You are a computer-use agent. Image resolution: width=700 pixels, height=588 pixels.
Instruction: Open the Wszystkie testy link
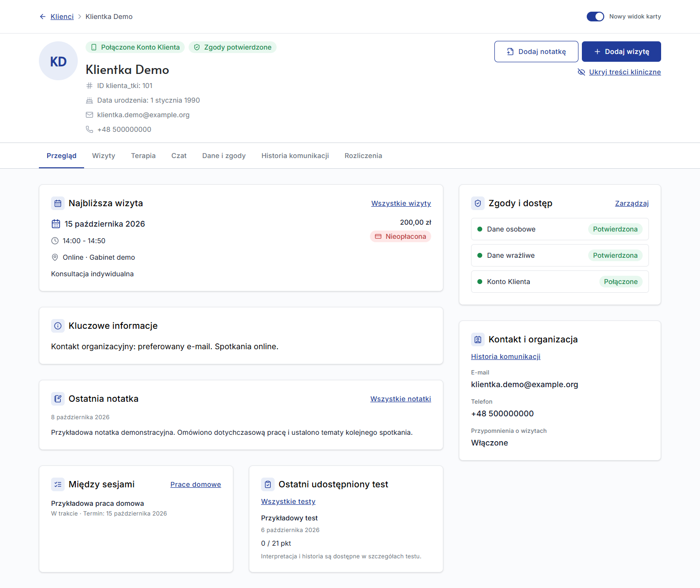pyautogui.click(x=288, y=501)
